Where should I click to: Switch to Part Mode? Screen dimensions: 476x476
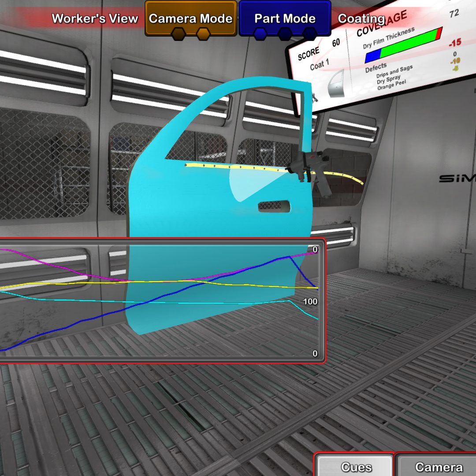point(285,19)
